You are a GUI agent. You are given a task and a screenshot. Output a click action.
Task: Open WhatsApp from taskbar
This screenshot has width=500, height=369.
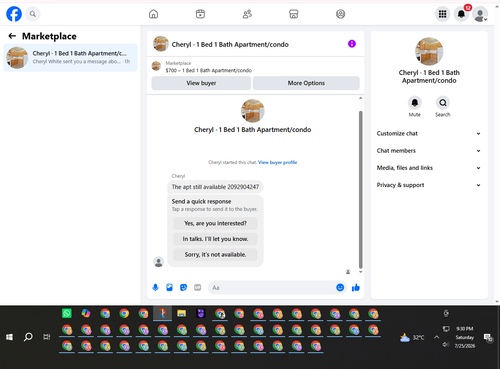pyautogui.click(x=67, y=313)
